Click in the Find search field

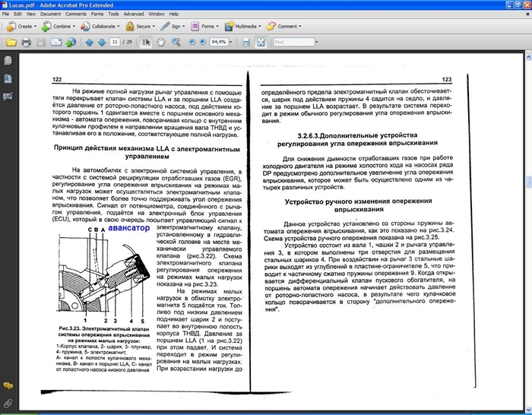[292, 42]
